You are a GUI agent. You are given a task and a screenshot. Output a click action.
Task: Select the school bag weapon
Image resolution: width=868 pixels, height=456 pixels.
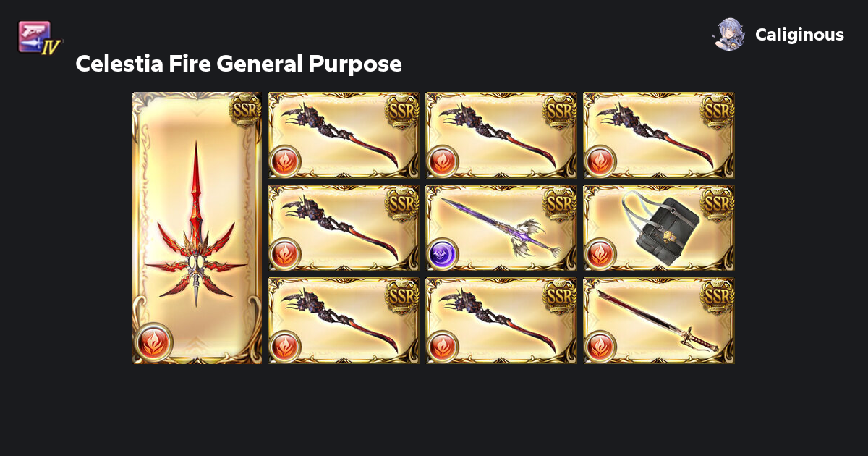659,228
